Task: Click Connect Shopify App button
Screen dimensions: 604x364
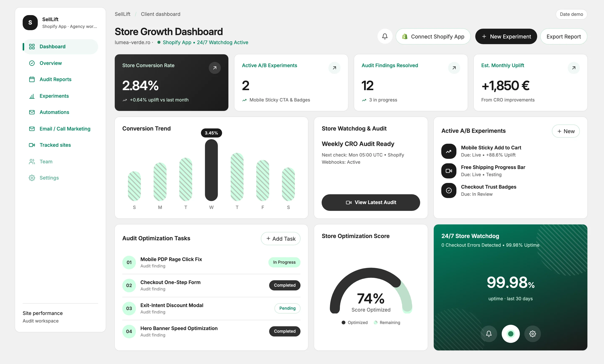Action: pos(433,36)
